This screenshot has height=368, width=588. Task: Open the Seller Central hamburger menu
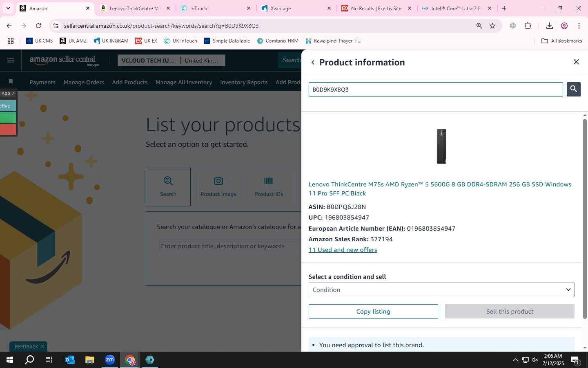click(11, 60)
